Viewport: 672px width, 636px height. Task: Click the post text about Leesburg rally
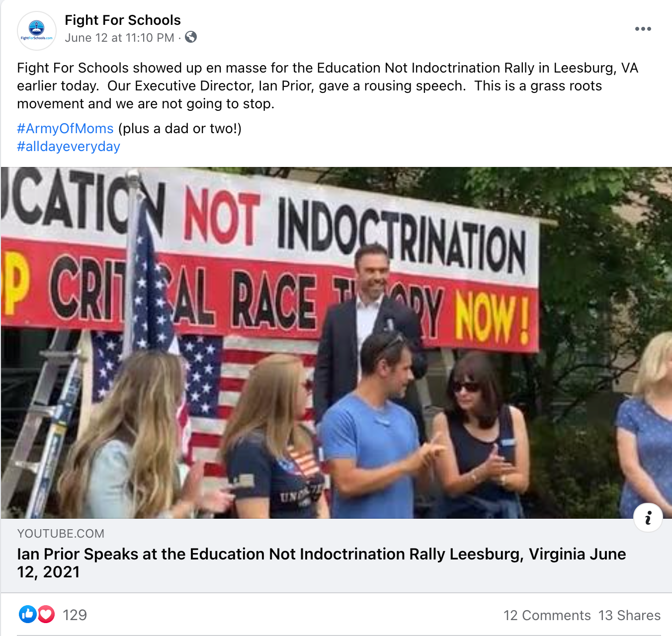328,86
